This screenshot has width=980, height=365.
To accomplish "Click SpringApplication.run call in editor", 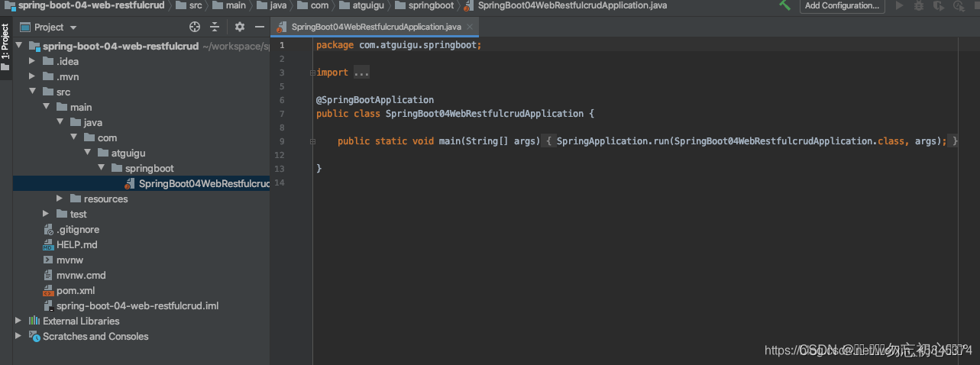I will point(613,141).
